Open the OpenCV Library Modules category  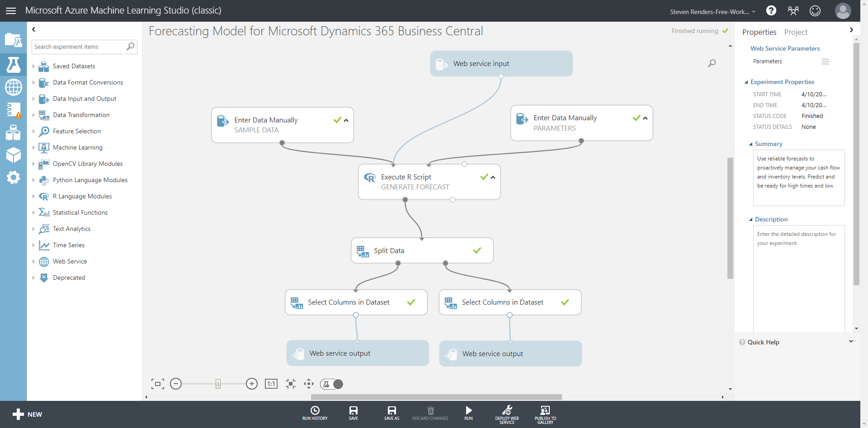[x=88, y=164]
